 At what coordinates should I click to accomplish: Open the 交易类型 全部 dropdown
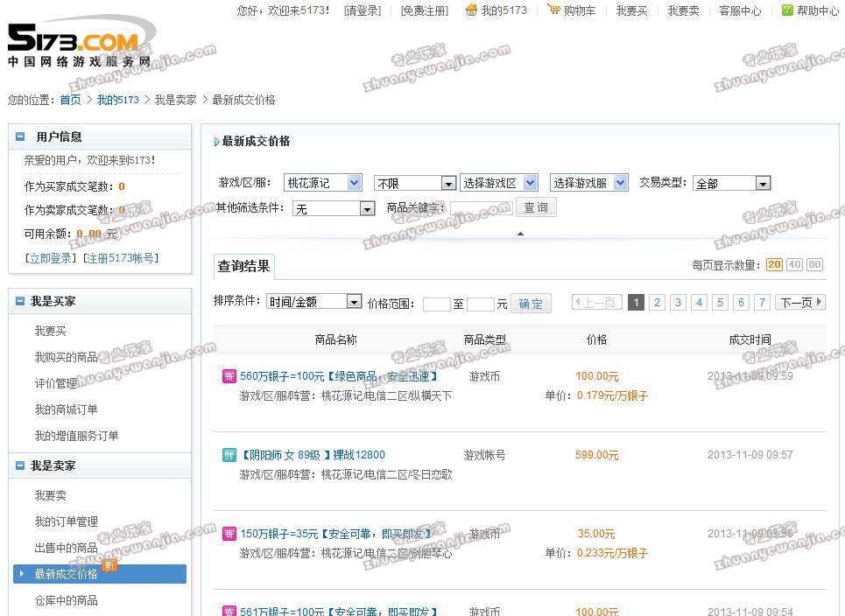click(x=732, y=184)
